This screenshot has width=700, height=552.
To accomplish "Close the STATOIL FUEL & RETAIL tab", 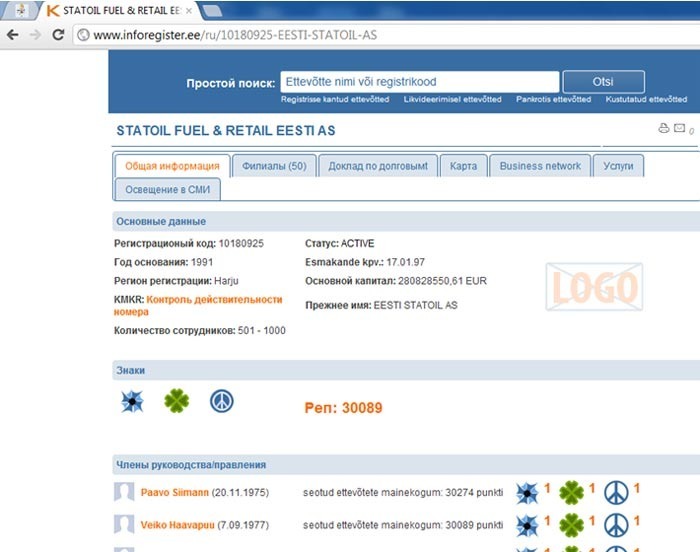I will click(188, 11).
